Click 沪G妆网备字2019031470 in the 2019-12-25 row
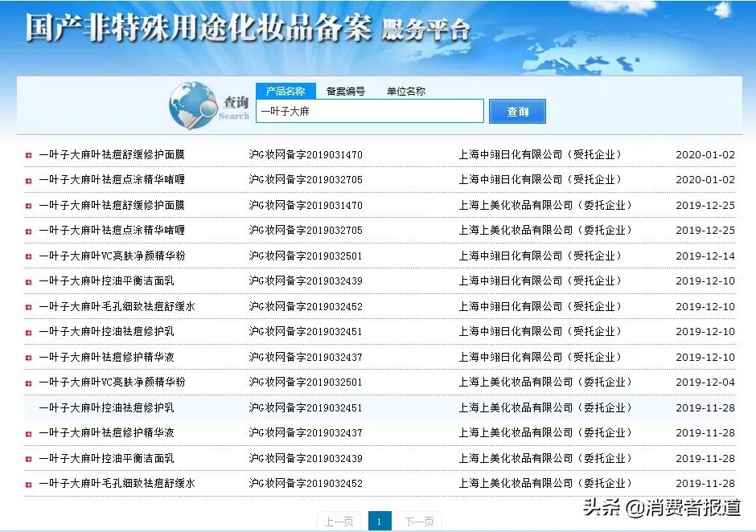The width and height of the screenshot is (756, 532). pos(306,205)
